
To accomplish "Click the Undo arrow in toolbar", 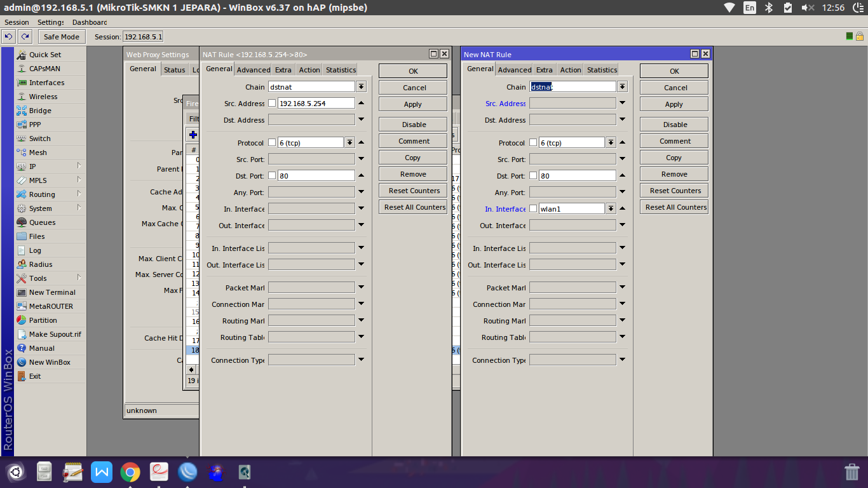I will [9, 36].
